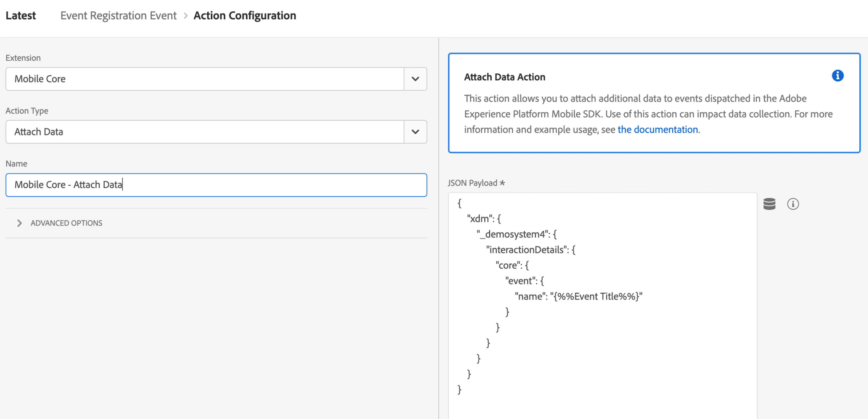This screenshot has height=419, width=868.
Task: Click the blue info icon in Attach Data Action
Action: [x=837, y=76]
